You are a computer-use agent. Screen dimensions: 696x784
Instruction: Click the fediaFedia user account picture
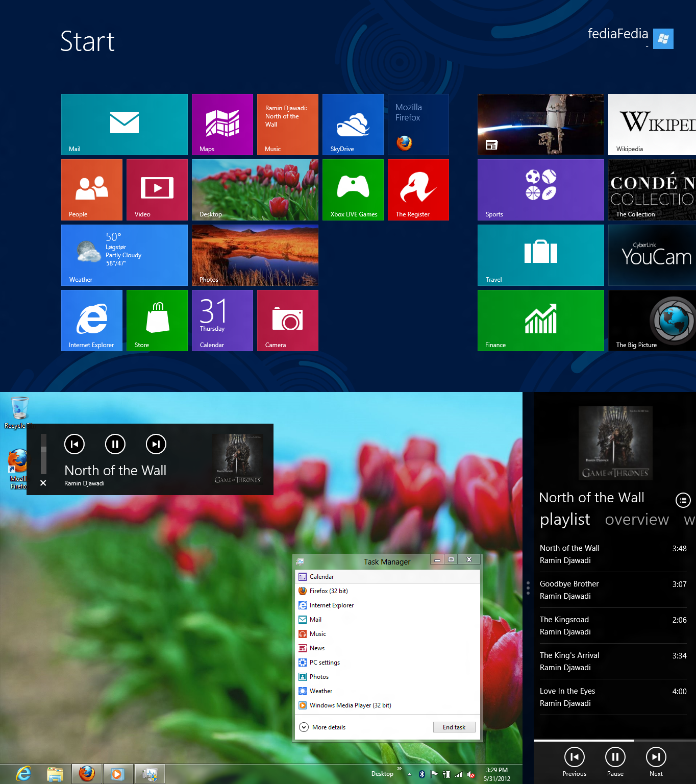point(663,39)
